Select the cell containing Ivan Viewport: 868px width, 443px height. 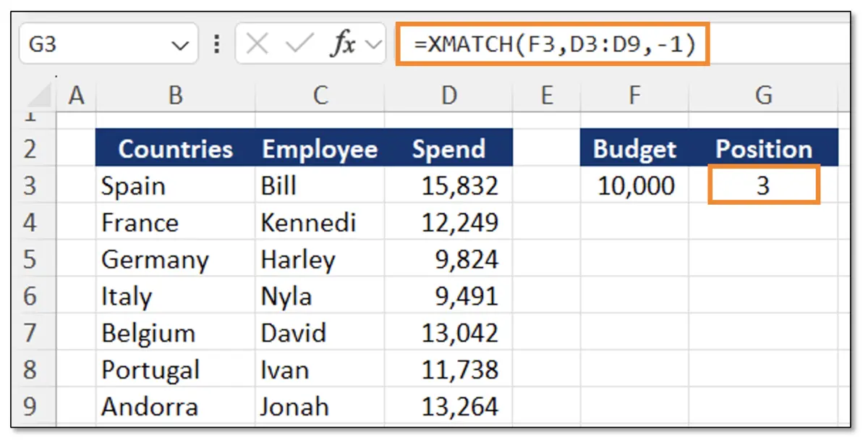coord(320,370)
